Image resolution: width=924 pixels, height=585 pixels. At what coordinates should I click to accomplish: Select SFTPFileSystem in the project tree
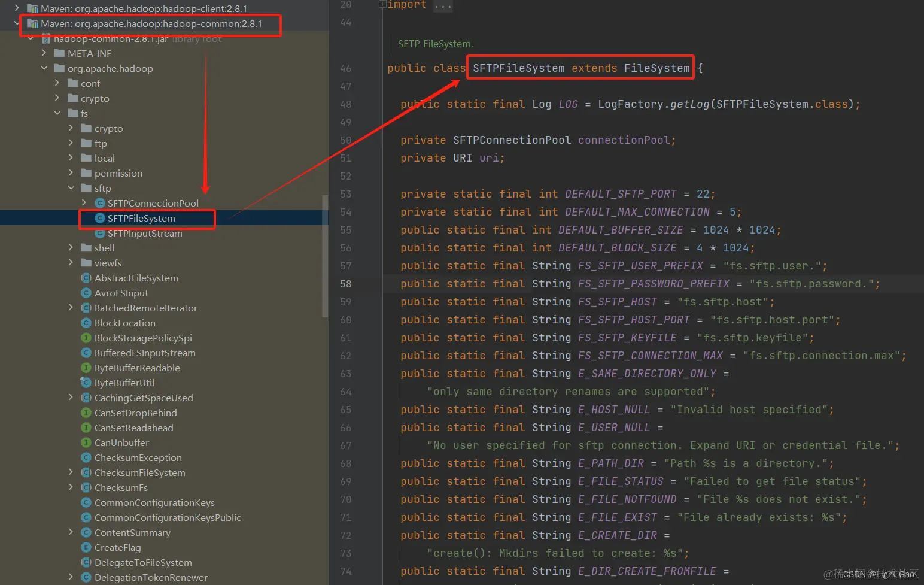(141, 218)
